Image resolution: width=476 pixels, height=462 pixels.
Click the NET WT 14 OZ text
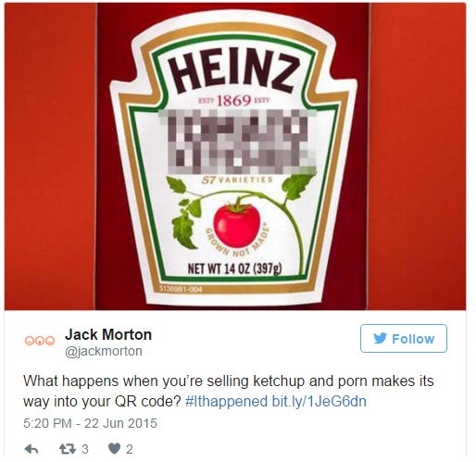(234, 268)
